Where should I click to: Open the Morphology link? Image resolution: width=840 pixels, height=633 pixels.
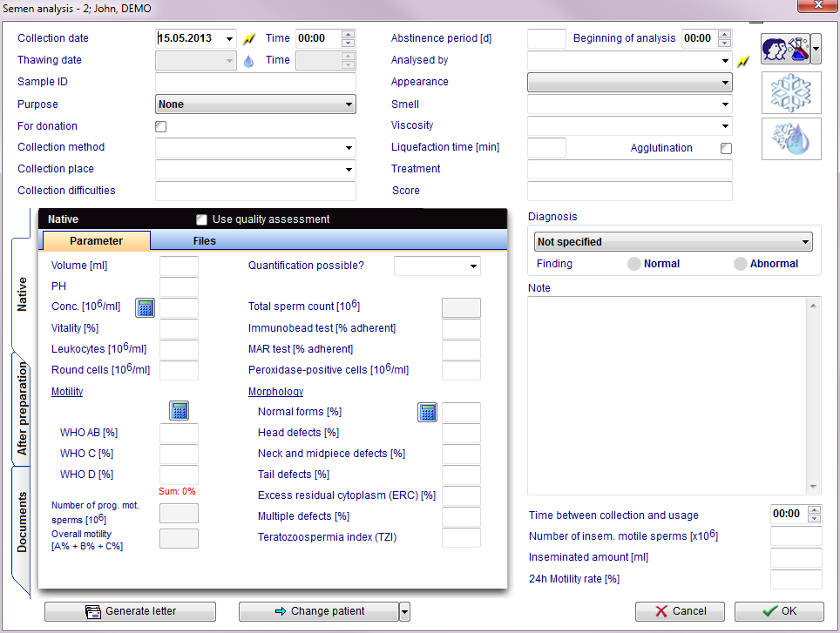tap(276, 392)
